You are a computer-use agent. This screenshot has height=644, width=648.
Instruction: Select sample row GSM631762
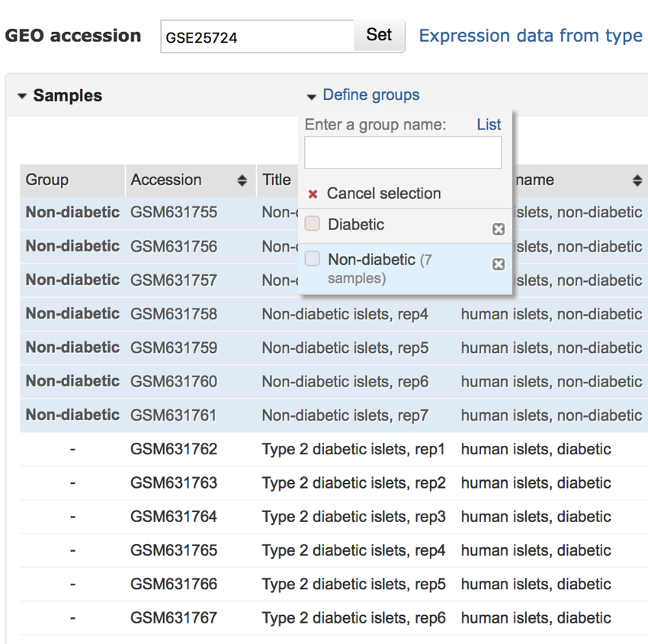[x=174, y=450]
